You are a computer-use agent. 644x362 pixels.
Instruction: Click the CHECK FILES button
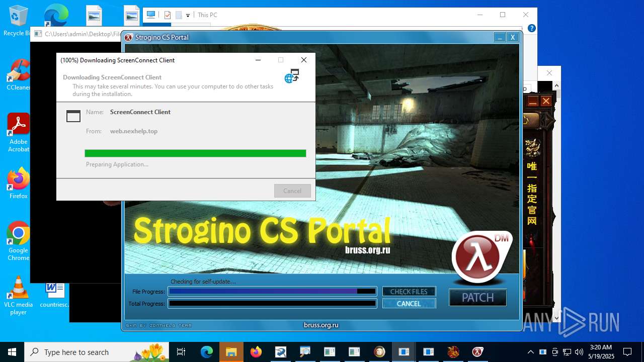click(x=409, y=292)
